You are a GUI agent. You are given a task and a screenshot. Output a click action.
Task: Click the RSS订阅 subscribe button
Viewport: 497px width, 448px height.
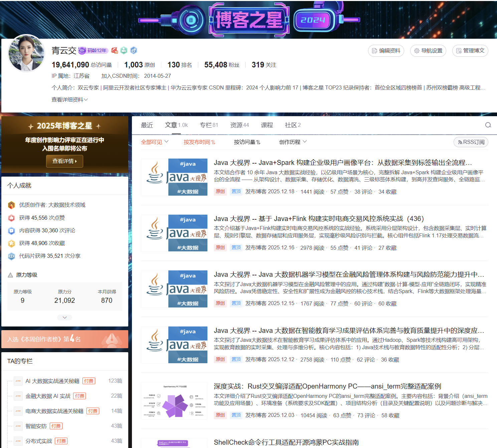coord(471,142)
